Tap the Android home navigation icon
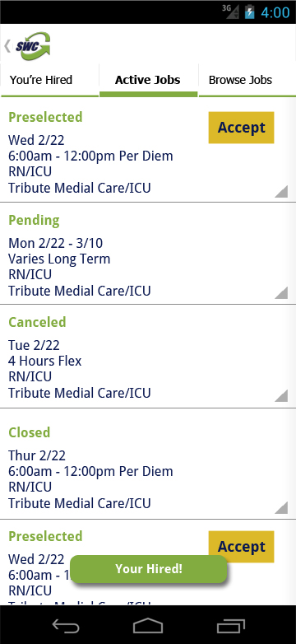The width and height of the screenshot is (296, 644). tap(148, 626)
